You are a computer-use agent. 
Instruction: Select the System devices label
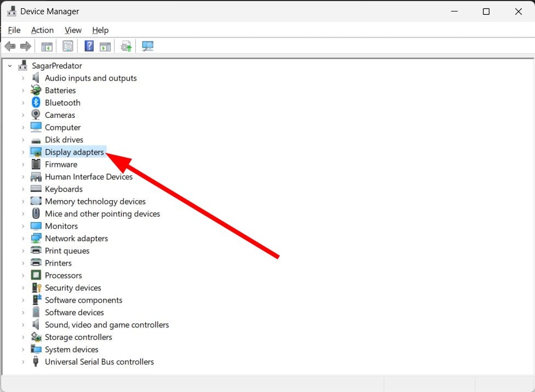[x=72, y=349]
